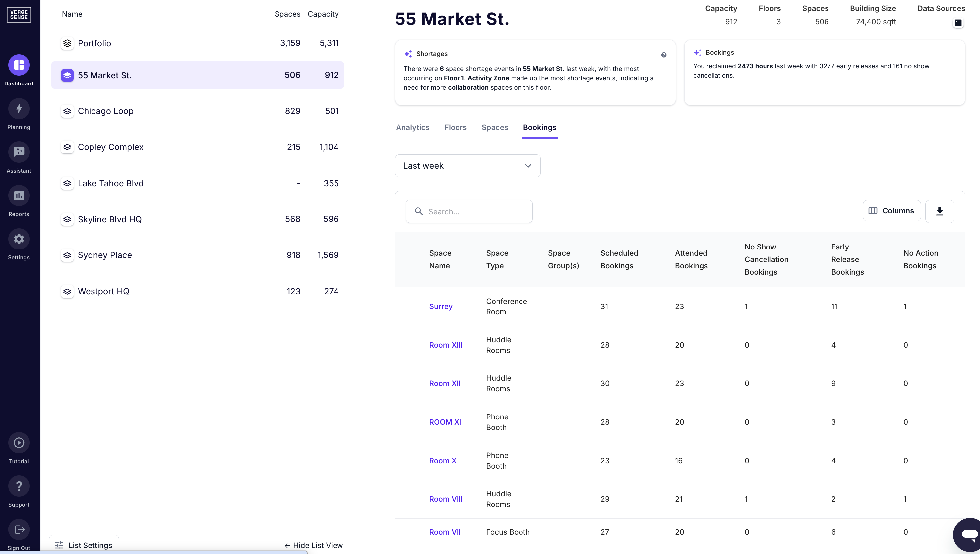Open the List Settings panel
The width and height of the screenshot is (980, 554).
pyautogui.click(x=84, y=545)
